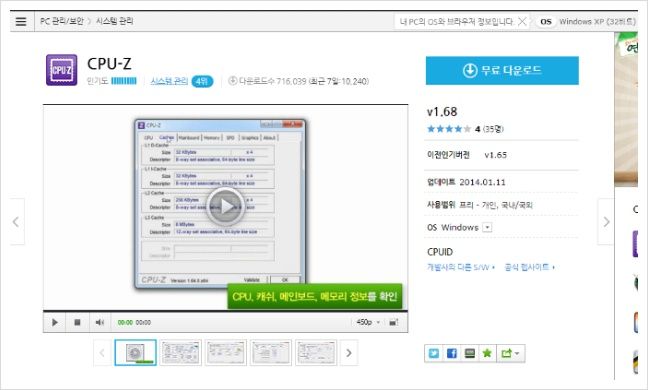648x390 pixels.
Task: Click the CPU-Z purple app icon
Action: tap(62, 70)
